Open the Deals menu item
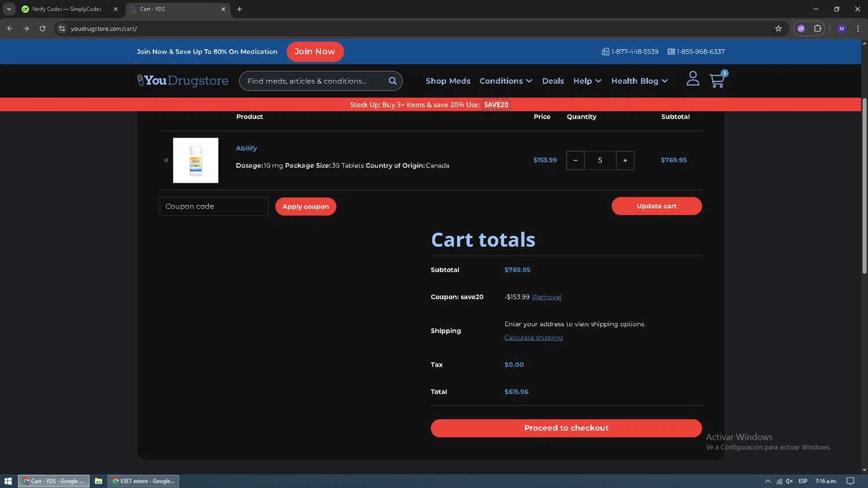 553,81
